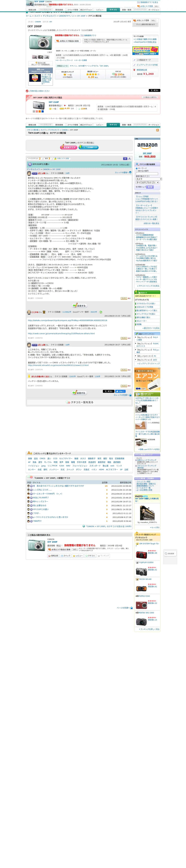
Task: Click この製品をキープ pin icon
Action: (134, 60)
